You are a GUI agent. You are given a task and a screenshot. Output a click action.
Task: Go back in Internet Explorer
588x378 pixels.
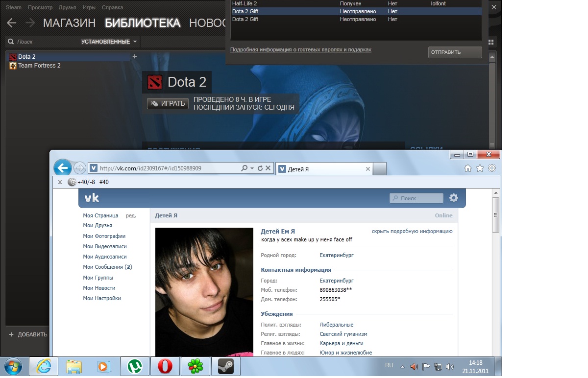(x=62, y=168)
